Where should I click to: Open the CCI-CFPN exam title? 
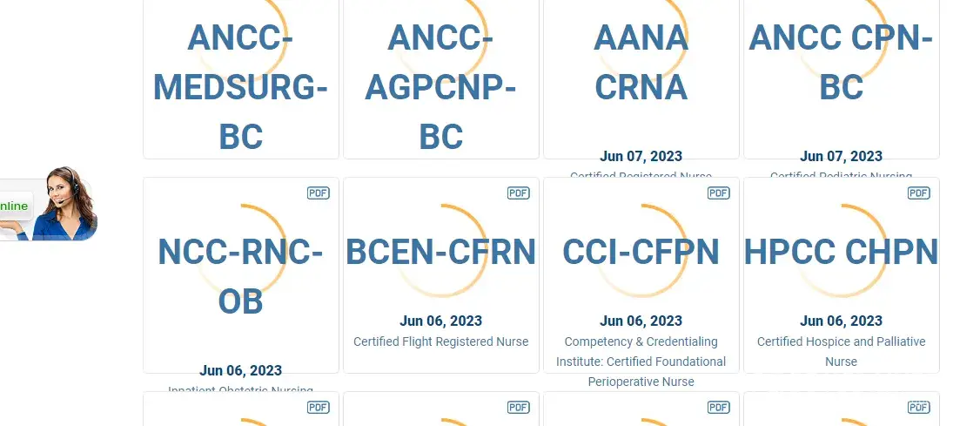pyautogui.click(x=641, y=252)
